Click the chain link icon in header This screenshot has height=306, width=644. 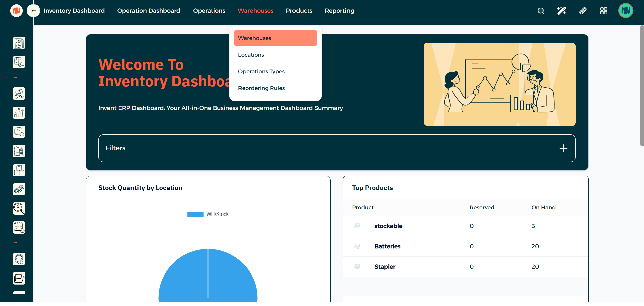coord(583,11)
